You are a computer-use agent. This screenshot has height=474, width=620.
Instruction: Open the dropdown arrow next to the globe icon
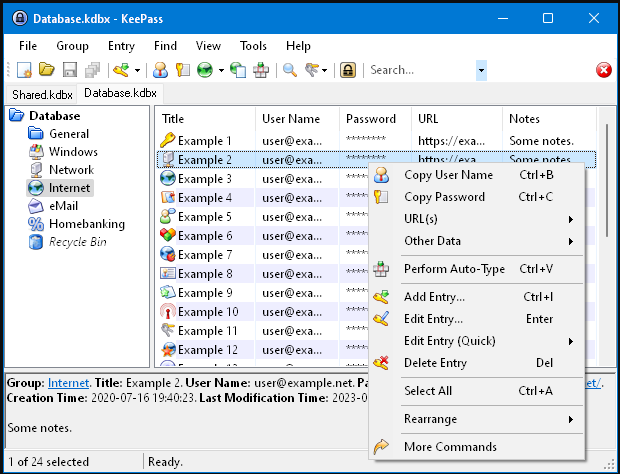click(221, 71)
